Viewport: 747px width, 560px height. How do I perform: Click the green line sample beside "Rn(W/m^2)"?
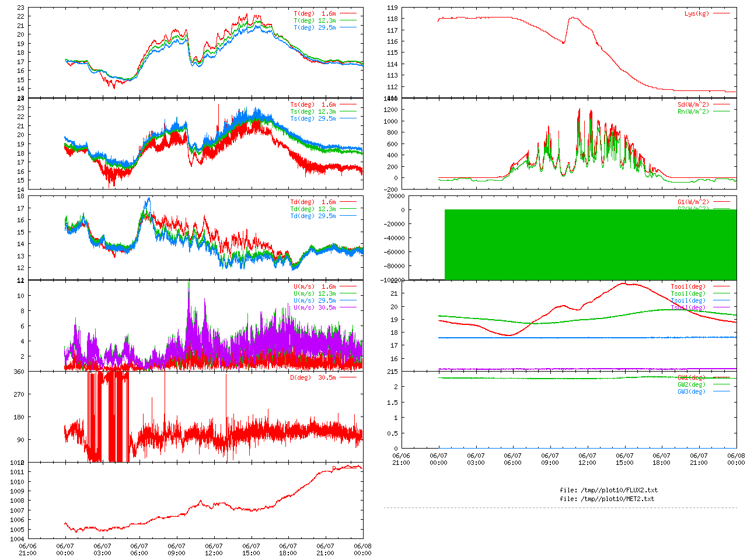[721, 111]
